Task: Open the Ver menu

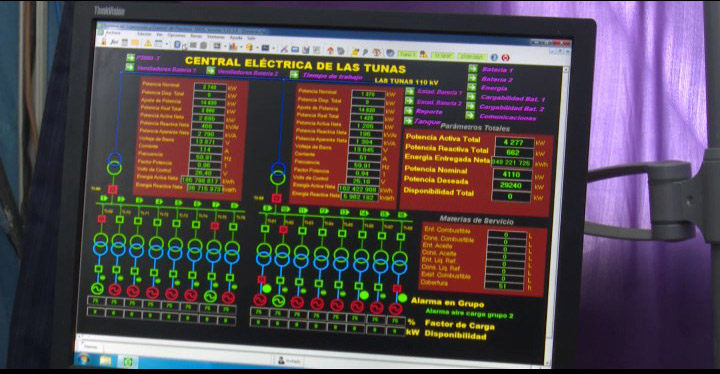Action: 159,34
